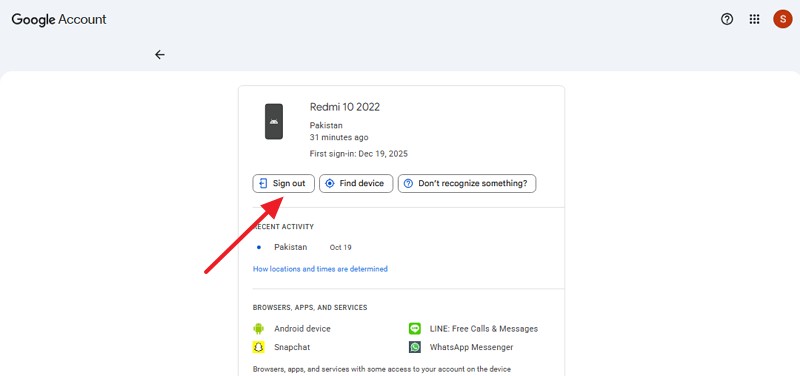Click the WhatsApp Messenger icon
Viewport: 800px width, 376px height.
pyautogui.click(x=415, y=347)
